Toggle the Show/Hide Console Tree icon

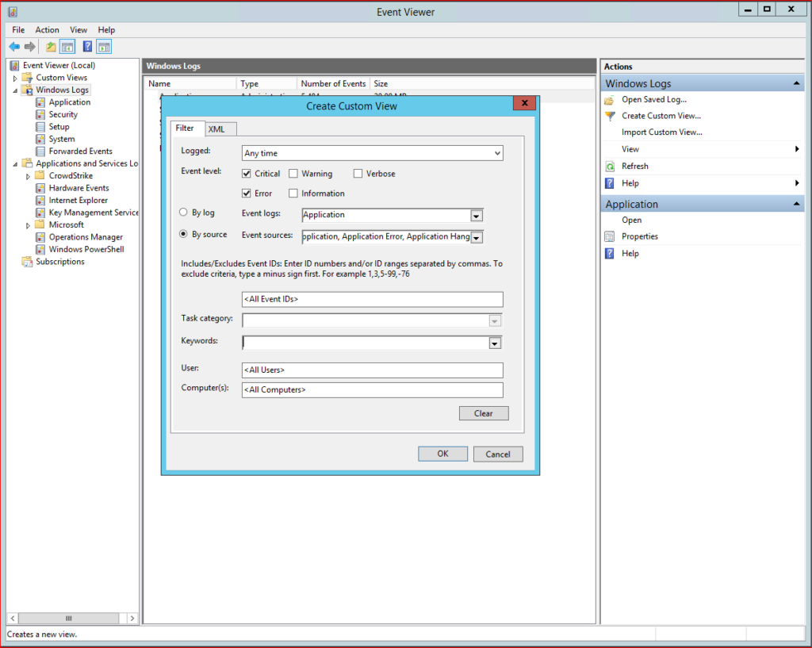[67, 47]
